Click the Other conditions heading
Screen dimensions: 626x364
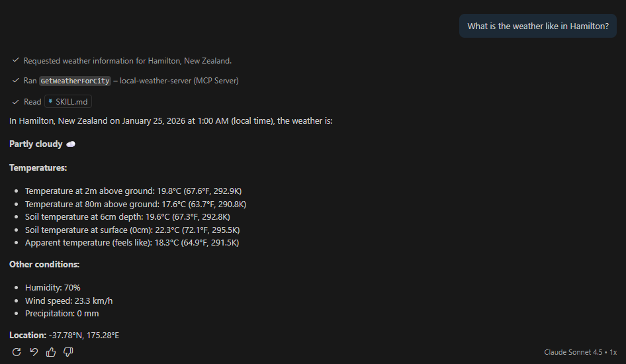tap(44, 265)
